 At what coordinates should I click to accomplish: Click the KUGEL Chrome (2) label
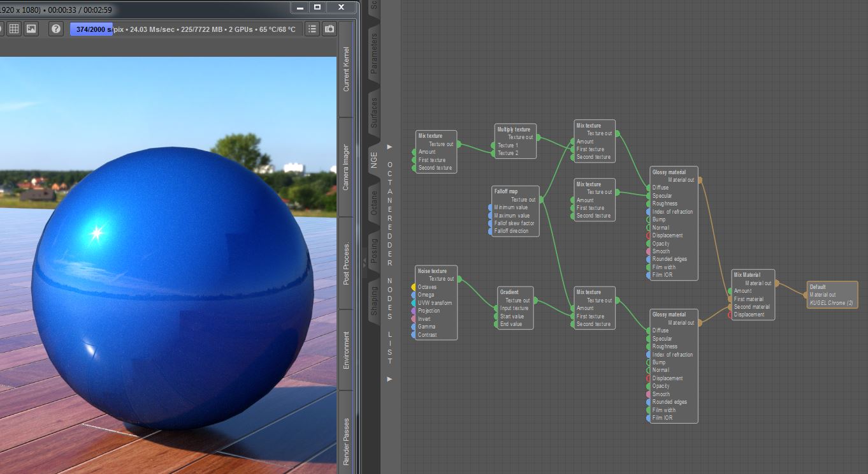(x=831, y=303)
